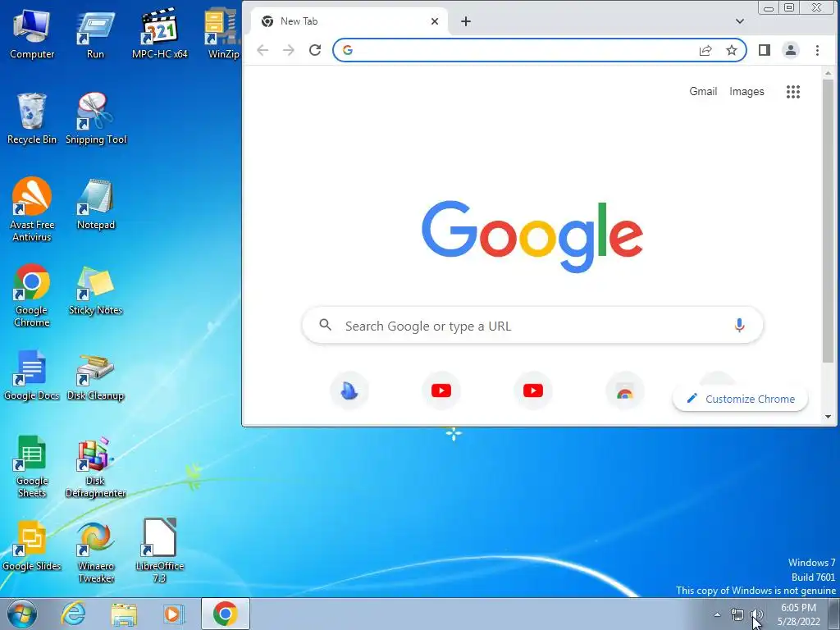Screen dimensions: 840x630
Task: Open the blue bird shortcut tile
Action: pyautogui.click(x=349, y=391)
